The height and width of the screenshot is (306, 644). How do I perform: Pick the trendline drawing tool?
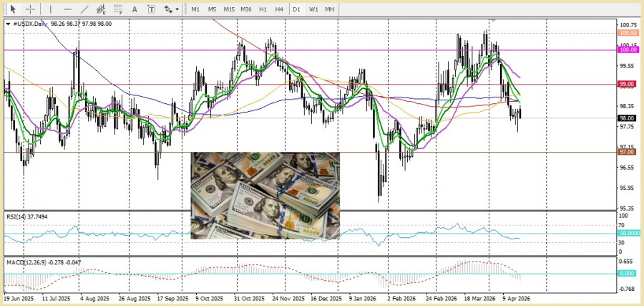tap(84, 9)
